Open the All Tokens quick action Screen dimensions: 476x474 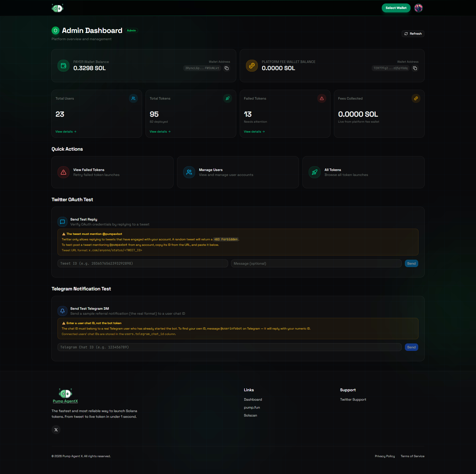pos(363,172)
